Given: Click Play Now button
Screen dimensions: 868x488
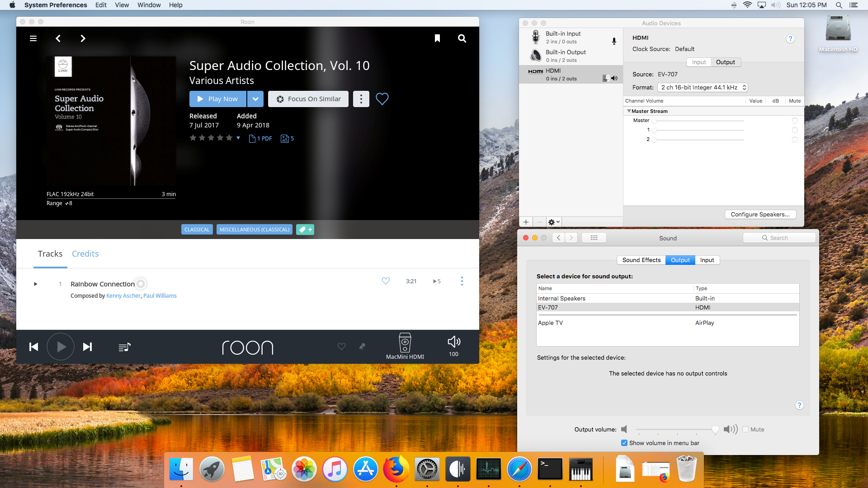Looking at the screenshot, I should click(218, 99).
